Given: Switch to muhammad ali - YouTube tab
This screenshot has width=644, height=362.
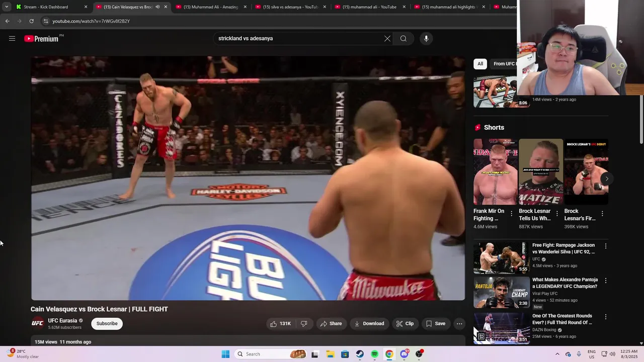Looking at the screenshot, I should pyautogui.click(x=370, y=7).
